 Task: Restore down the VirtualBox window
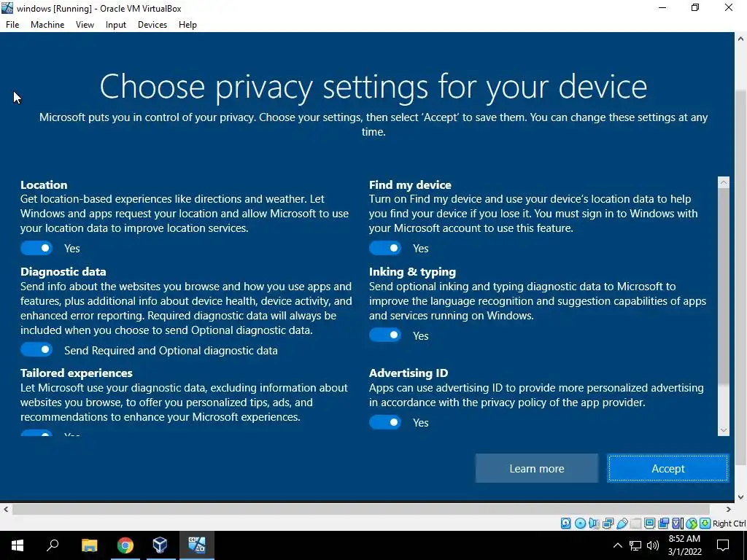[695, 7]
